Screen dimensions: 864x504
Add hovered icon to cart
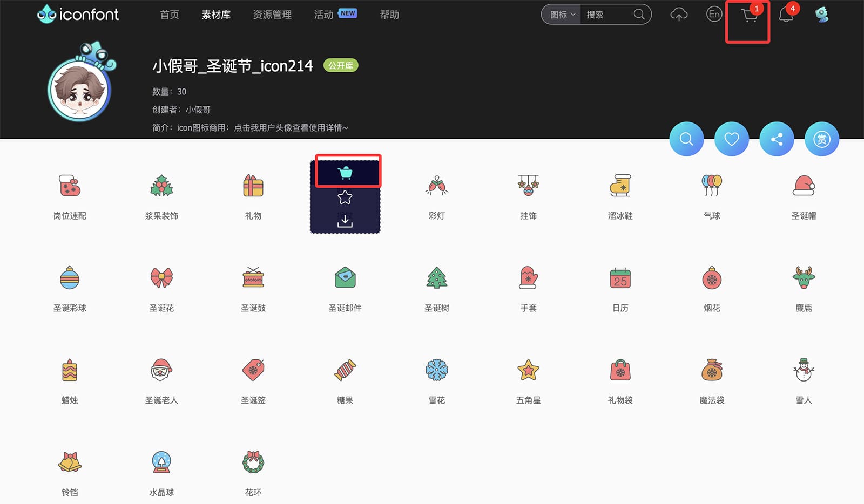pyautogui.click(x=345, y=173)
